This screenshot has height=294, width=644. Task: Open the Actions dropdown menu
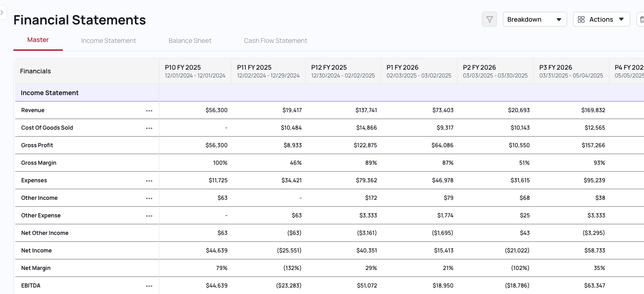[601, 19]
